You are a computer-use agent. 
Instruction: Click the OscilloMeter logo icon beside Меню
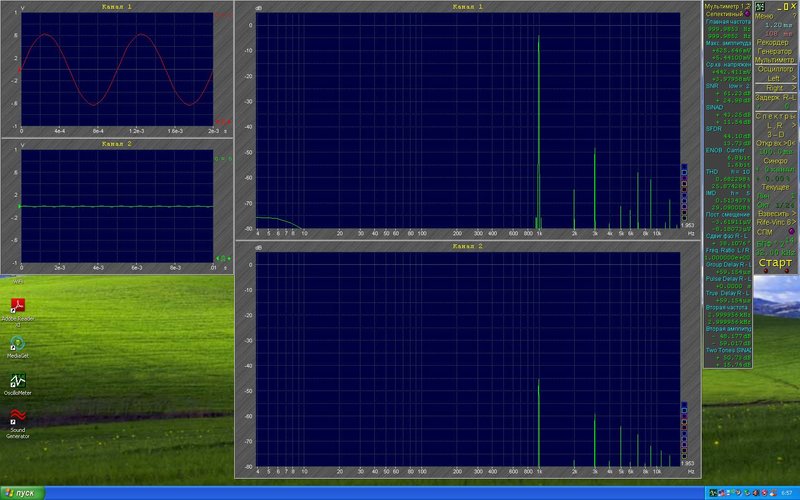[760, 7]
